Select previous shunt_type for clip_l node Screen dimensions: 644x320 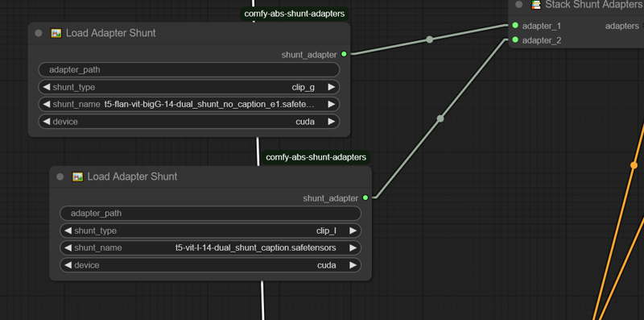(x=68, y=231)
